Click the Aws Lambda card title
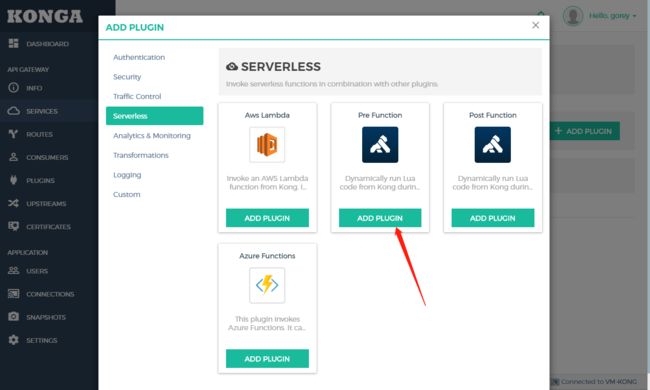The height and width of the screenshot is (390, 650). [x=267, y=115]
